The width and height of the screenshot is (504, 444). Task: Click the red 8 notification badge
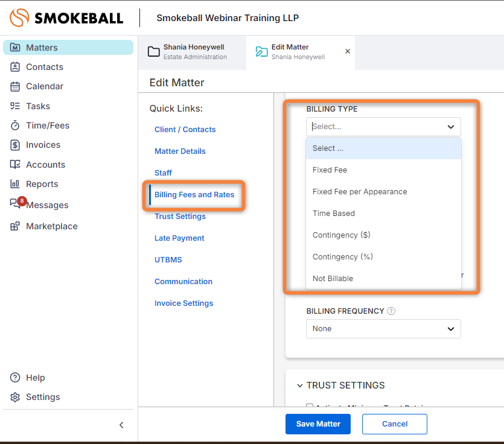[x=22, y=201]
